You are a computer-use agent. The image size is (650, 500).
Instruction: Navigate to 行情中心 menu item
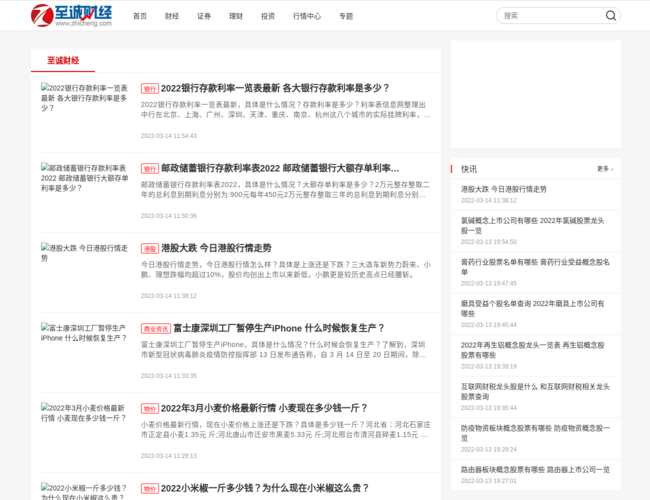(307, 16)
